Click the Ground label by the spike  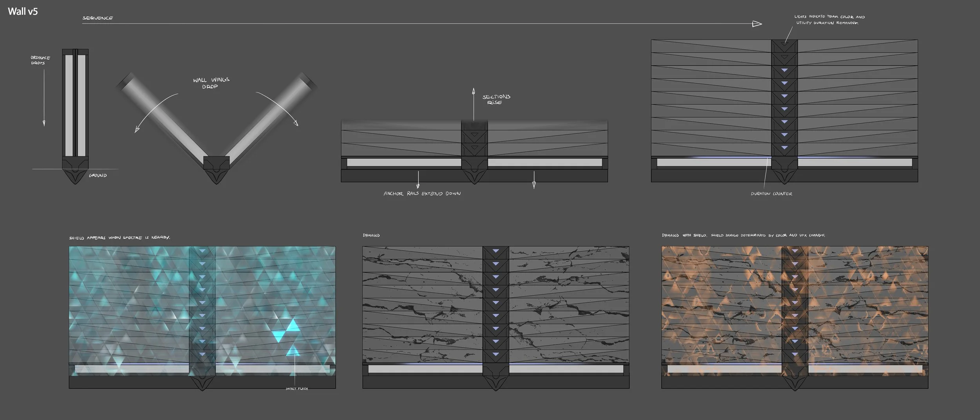tap(98, 176)
